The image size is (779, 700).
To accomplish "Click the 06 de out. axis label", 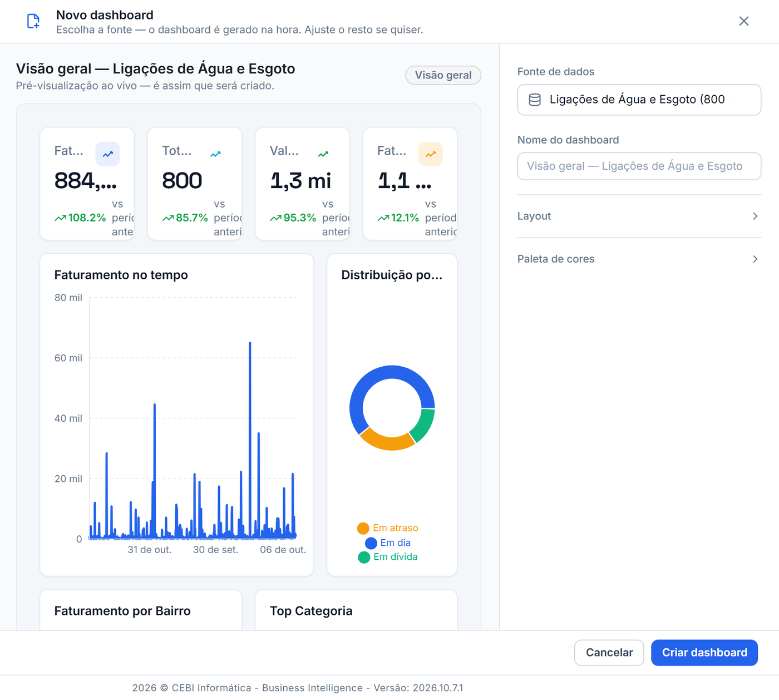I will pos(283,550).
